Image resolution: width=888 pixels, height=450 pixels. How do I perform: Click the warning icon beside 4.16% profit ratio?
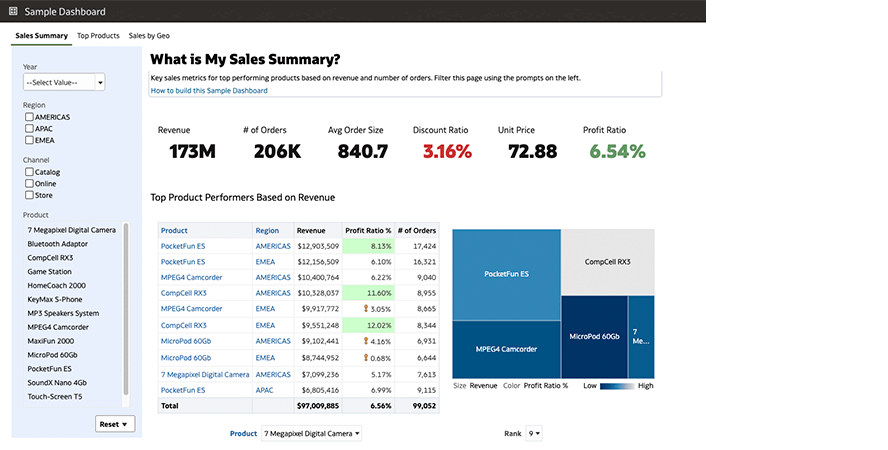pos(365,341)
